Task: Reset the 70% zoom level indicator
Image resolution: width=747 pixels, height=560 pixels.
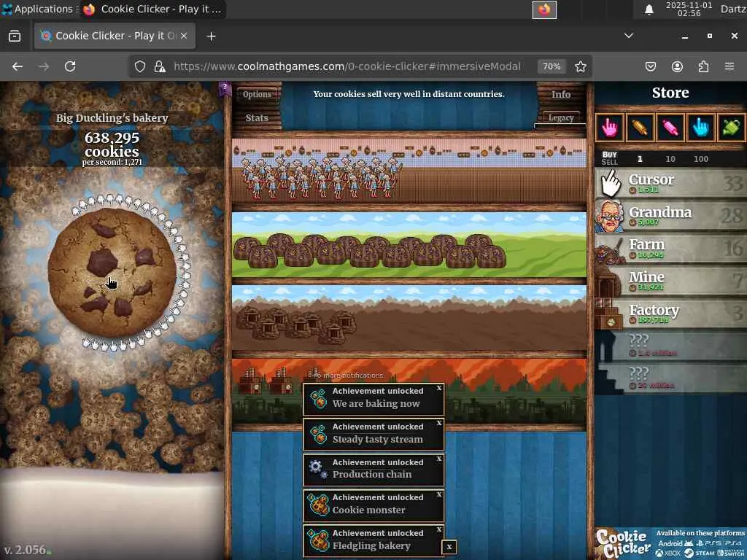Action: pyautogui.click(x=551, y=66)
